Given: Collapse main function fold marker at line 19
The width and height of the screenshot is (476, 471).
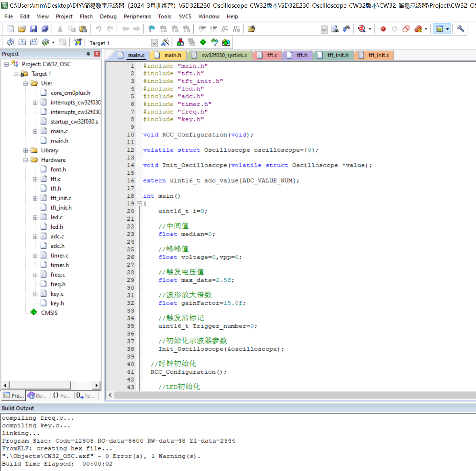Looking at the screenshot, I should point(139,203).
